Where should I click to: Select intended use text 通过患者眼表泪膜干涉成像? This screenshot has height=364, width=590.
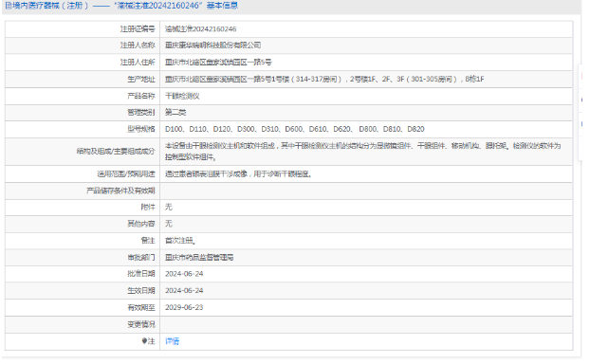pyautogui.click(x=238, y=173)
